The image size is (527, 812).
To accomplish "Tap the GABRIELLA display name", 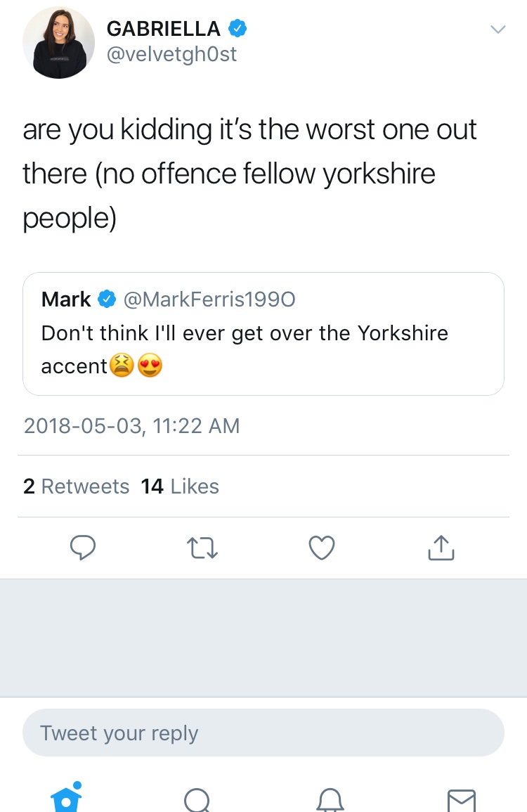I will point(163,29).
